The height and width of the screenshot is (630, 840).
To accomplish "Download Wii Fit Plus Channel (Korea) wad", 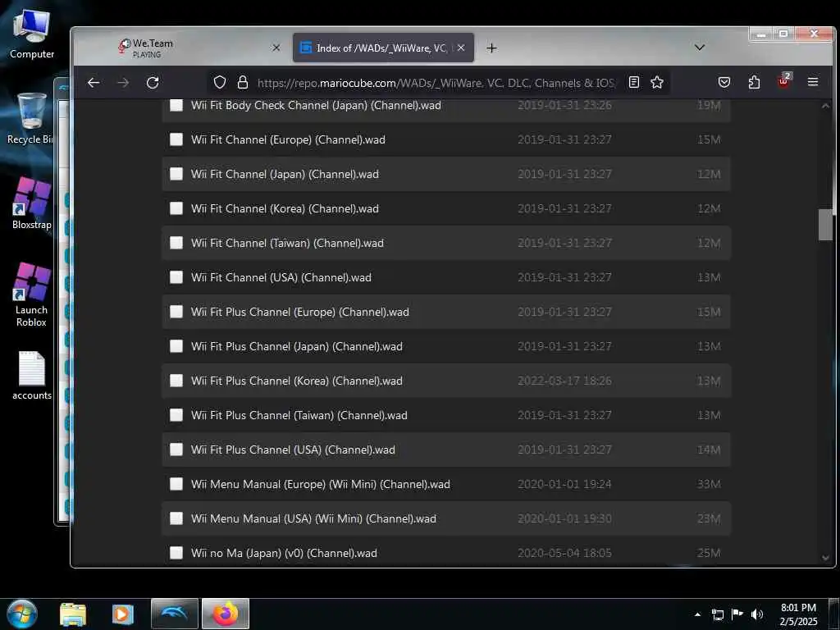I will point(297,381).
